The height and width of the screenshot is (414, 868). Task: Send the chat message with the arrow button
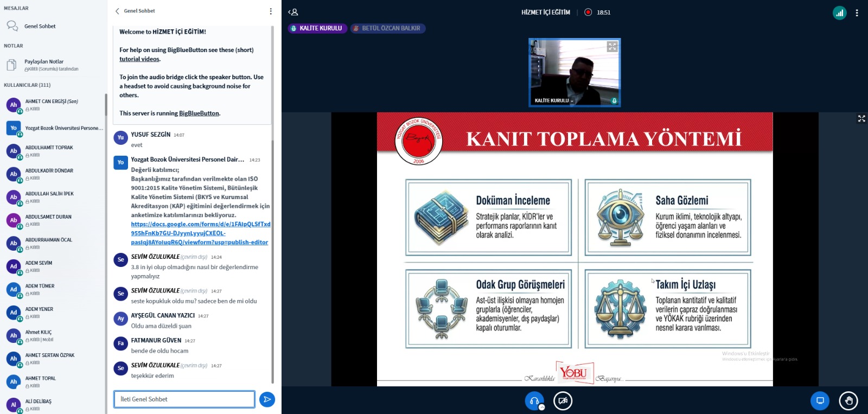coord(267,399)
